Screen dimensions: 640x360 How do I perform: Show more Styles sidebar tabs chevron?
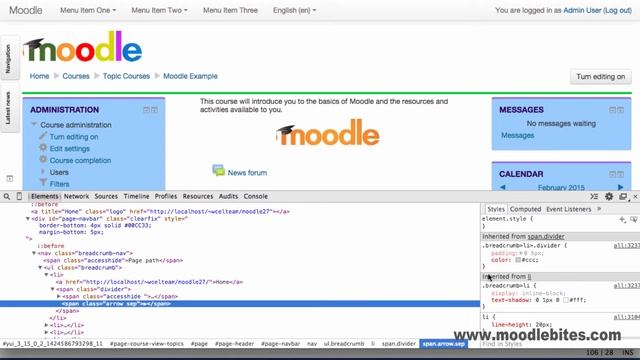point(599,209)
